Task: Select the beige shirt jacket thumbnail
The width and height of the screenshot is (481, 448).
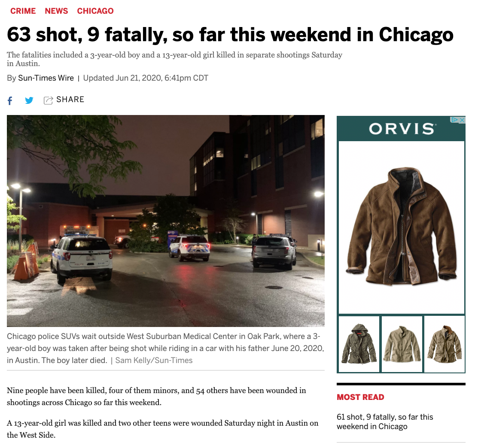Action: [x=402, y=344]
